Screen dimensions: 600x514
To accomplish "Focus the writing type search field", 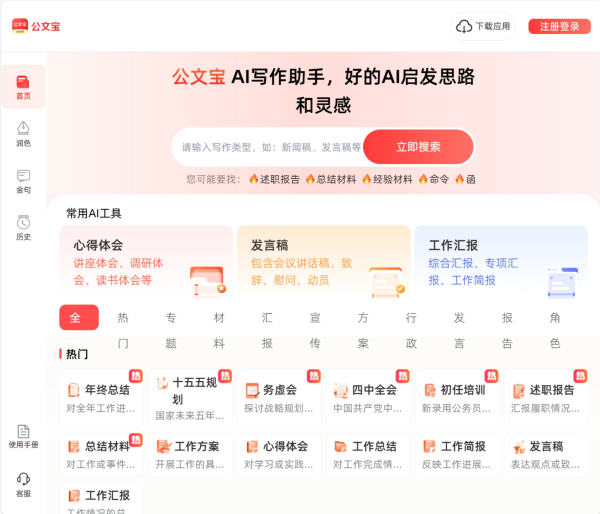I will [x=271, y=147].
